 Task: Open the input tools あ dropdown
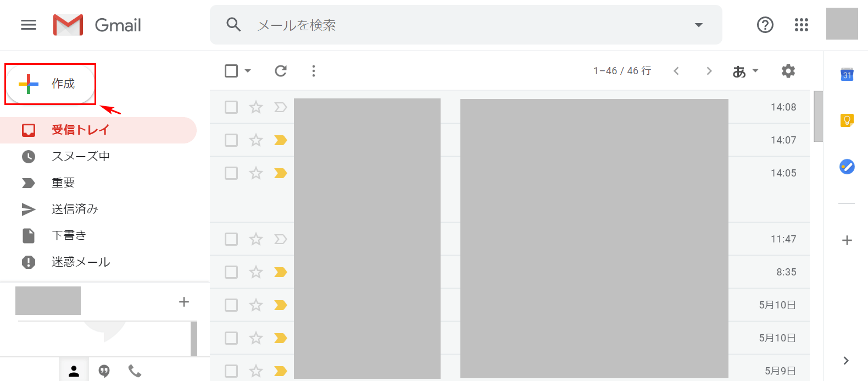pyautogui.click(x=745, y=71)
